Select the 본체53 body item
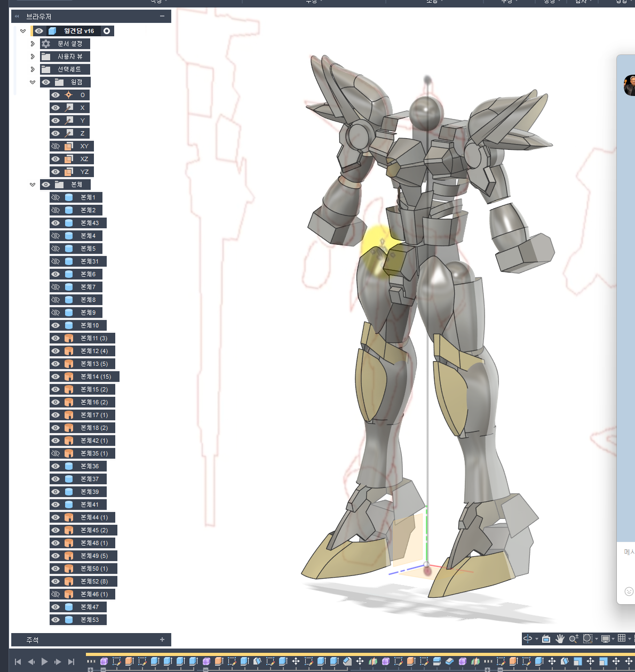 coord(90,620)
